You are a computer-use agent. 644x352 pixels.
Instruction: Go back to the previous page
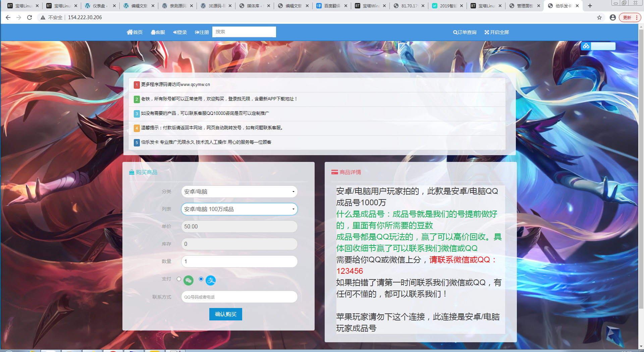click(x=8, y=17)
